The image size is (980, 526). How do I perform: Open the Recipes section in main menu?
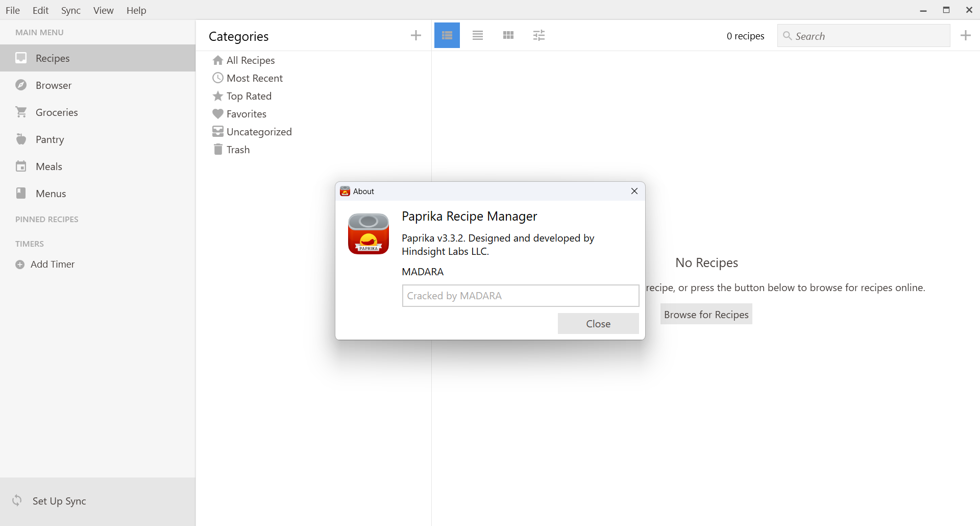click(x=97, y=58)
